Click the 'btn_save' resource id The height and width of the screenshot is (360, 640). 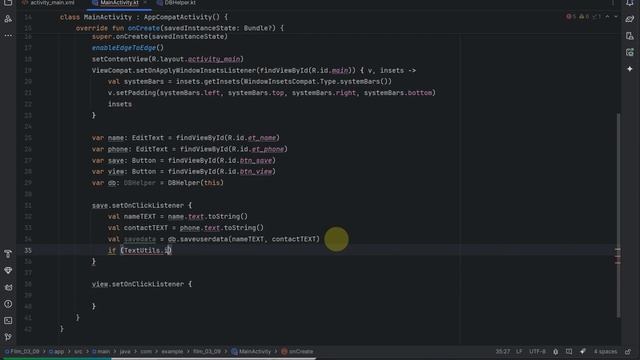click(256, 160)
